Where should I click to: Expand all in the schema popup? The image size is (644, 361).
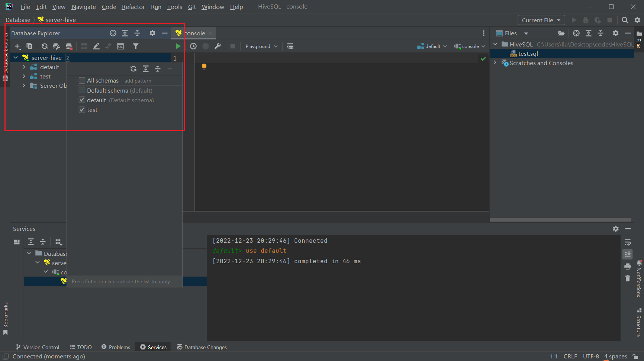(x=146, y=69)
